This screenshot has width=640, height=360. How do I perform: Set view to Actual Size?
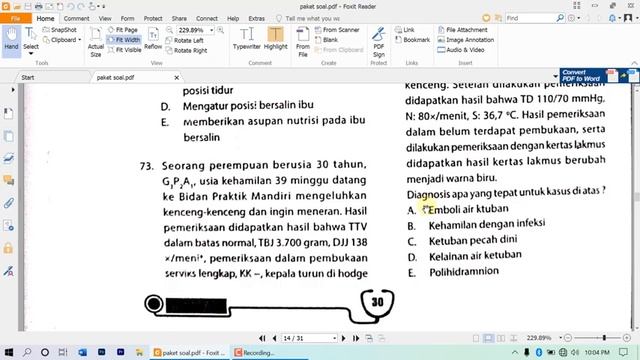click(x=96, y=42)
